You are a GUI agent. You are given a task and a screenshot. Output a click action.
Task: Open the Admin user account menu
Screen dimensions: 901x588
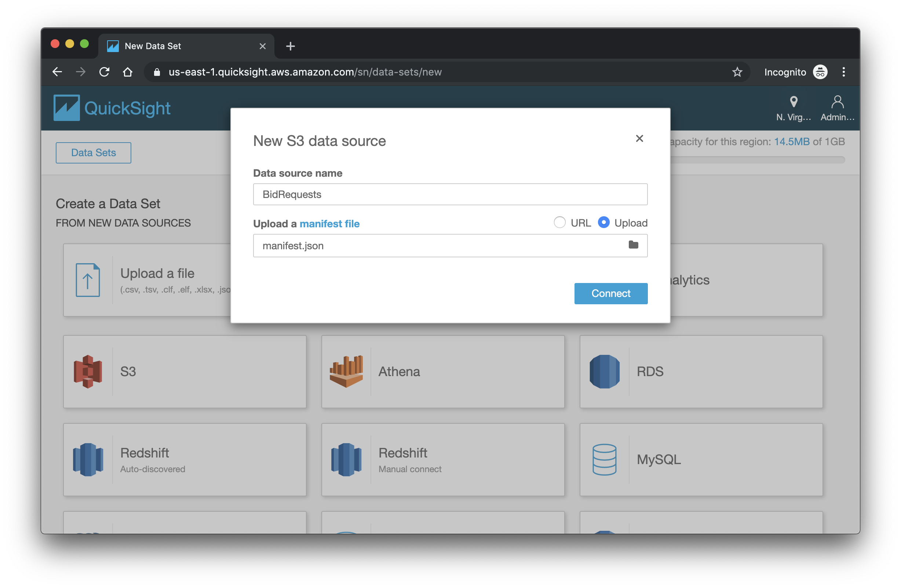pos(837,108)
